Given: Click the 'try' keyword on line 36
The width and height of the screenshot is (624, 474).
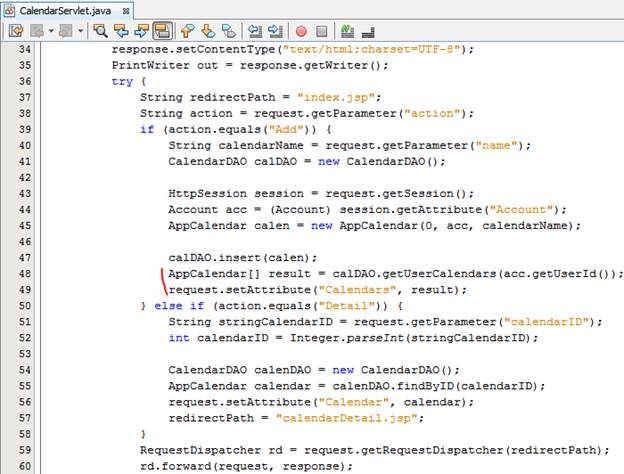Looking at the screenshot, I should (x=122, y=82).
